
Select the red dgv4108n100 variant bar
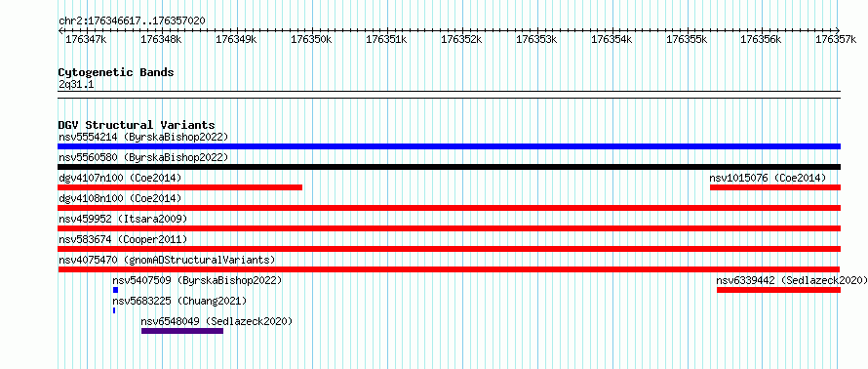449,208
